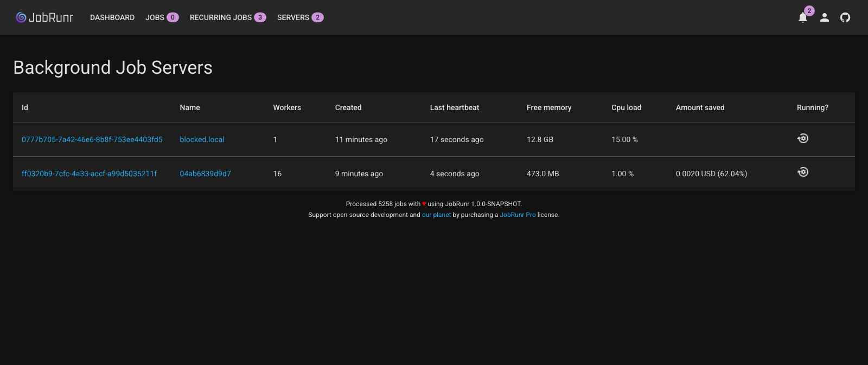Click the workers value 16
The height and width of the screenshot is (365, 868).
(277, 174)
